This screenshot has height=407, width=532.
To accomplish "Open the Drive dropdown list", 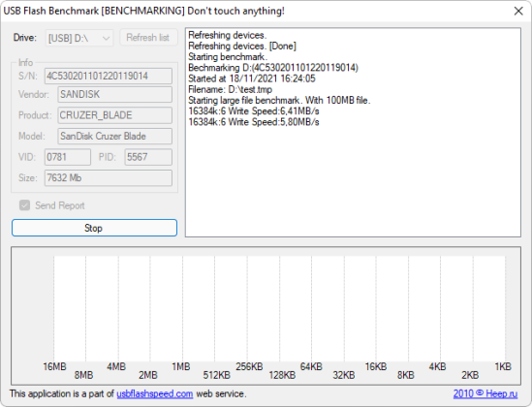I will [x=79, y=38].
